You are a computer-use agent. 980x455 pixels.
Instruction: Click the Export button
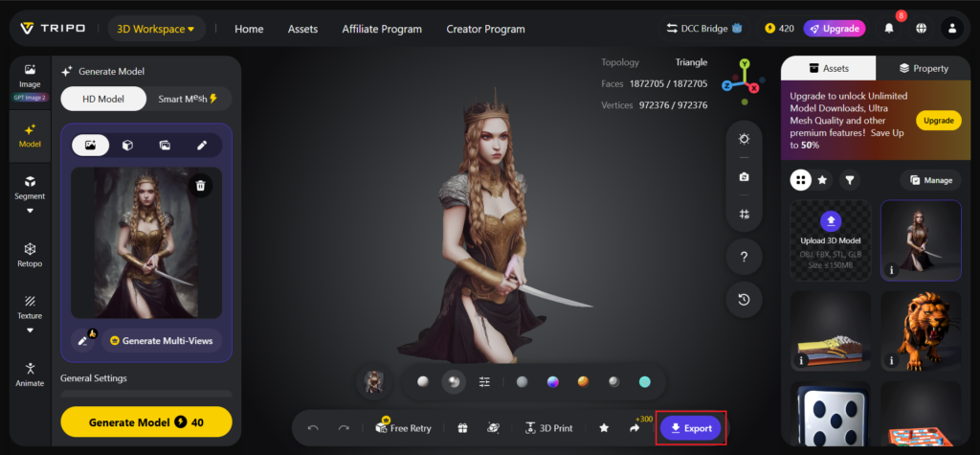691,428
